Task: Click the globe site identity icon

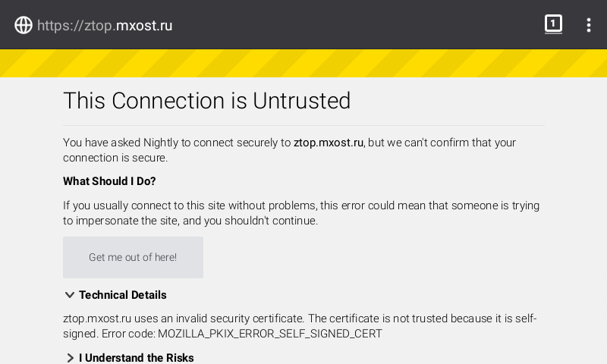Action: click(x=24, y=25)
